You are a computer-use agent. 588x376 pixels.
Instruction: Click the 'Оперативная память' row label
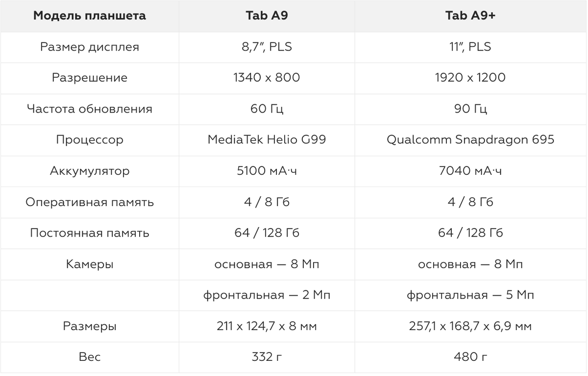click(90, 202)
